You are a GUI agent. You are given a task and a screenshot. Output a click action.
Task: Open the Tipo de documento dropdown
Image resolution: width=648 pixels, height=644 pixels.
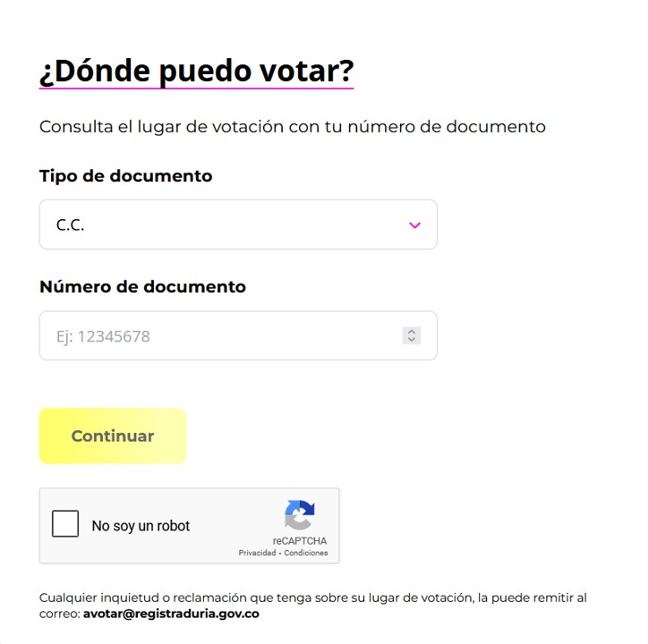[237, 225]
